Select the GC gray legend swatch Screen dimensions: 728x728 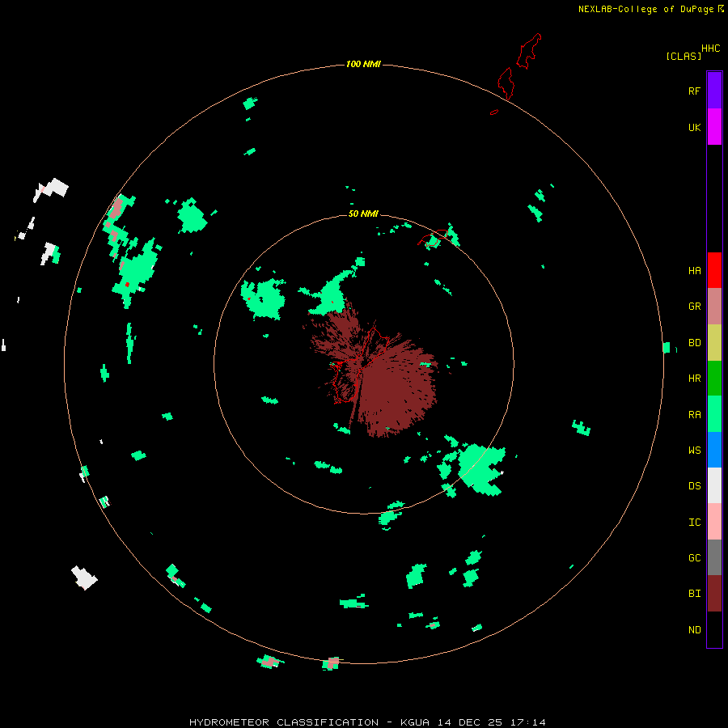click(714, 557)
